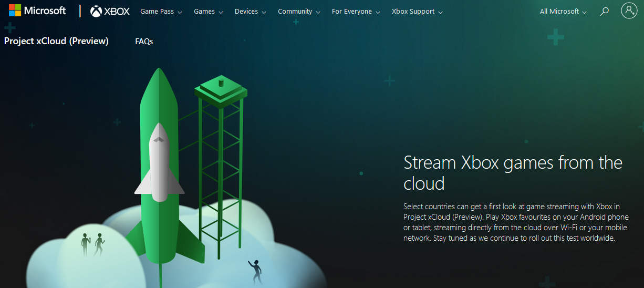Open the FAQs tab
The image size is (644, 288).
click(x=144, y=41)
